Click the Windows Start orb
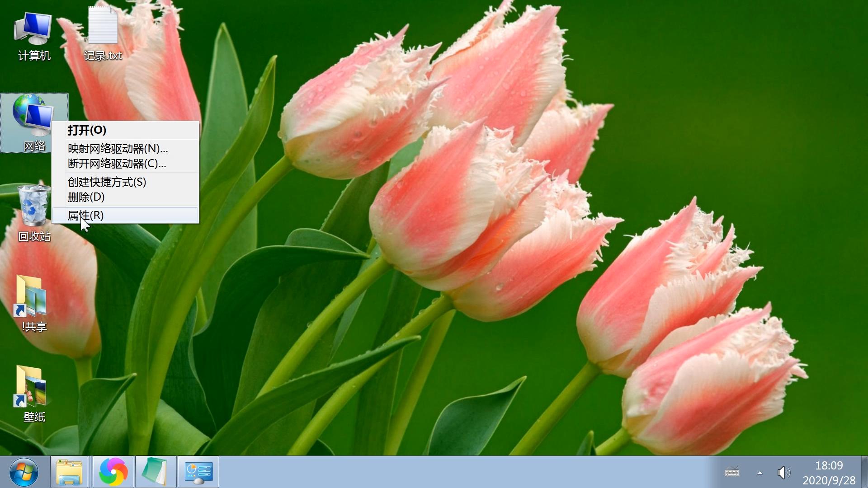Viewport: 868px width, 488px height. (24, 472)
